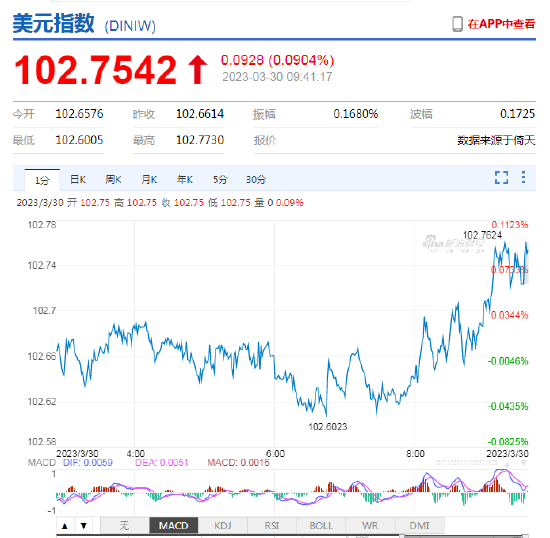
Task: Open the three-dot more options menu
Action: point(523,177)
